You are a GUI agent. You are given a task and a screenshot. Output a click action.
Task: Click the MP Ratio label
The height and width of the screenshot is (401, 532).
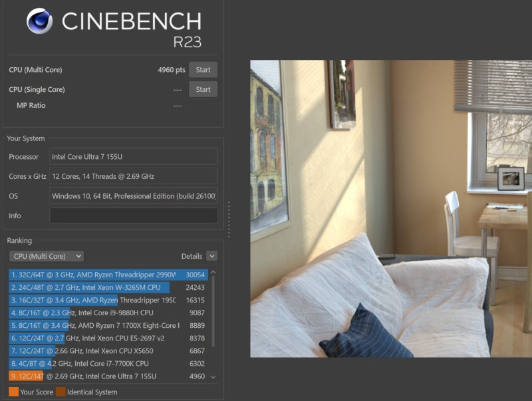(31, 106)
